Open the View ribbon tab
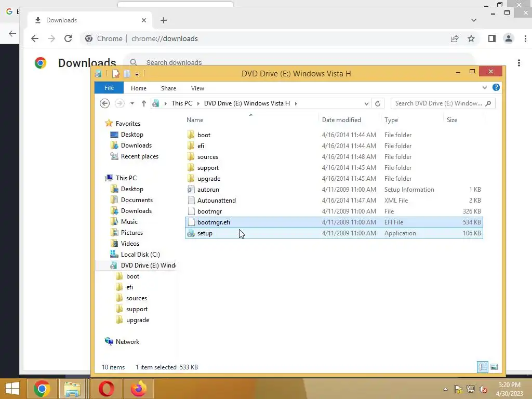The width and height of the screenshot is (532, 399). [197, 88]
